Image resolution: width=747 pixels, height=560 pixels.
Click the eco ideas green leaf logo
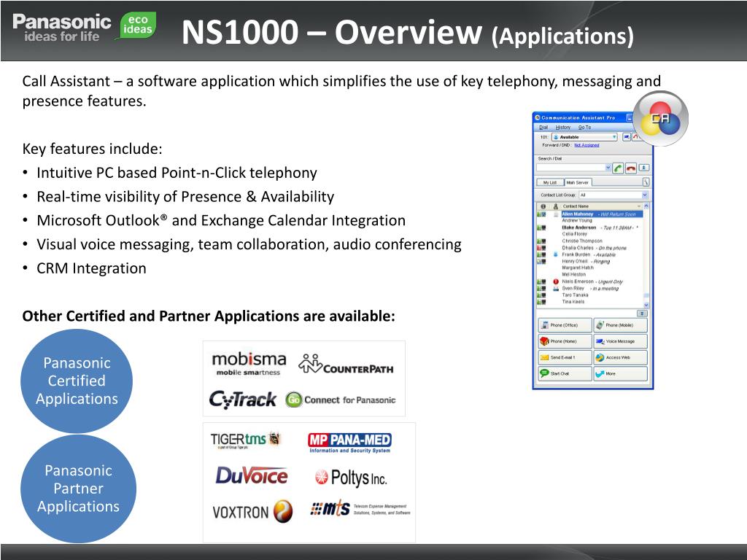point(136,25)
